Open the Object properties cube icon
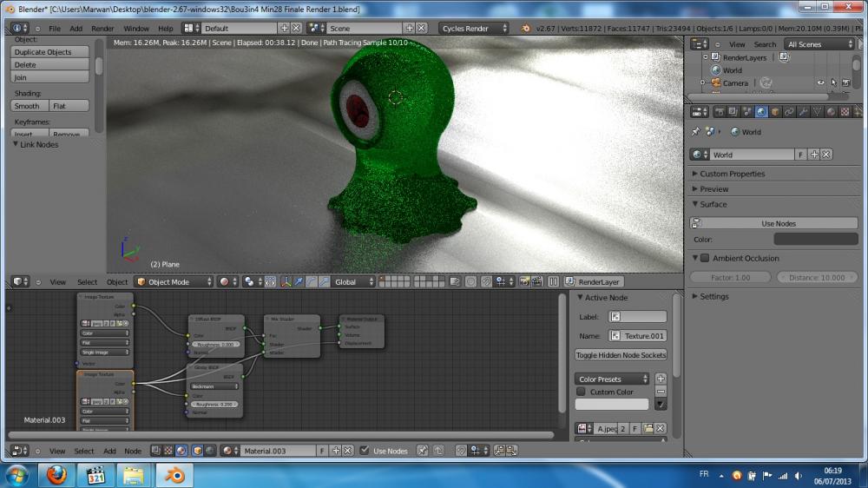This screenshot has height=488, width=868. (775, 112)
